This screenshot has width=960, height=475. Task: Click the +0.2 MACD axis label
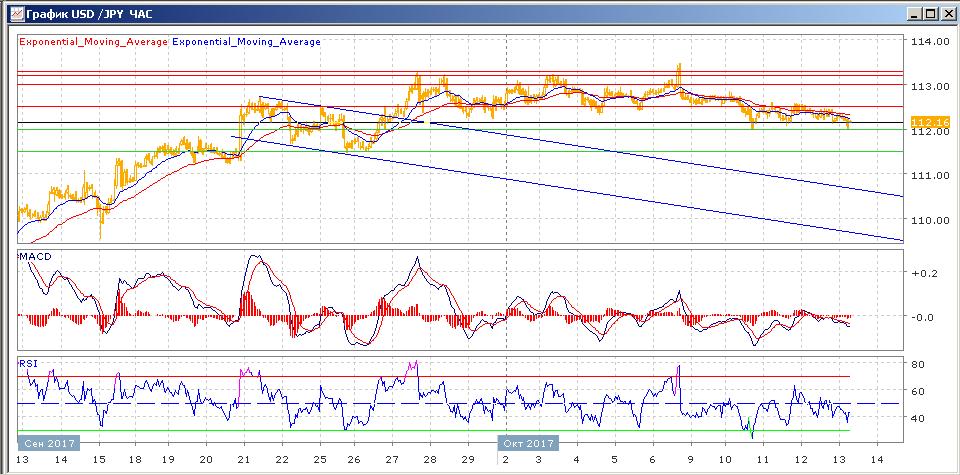924,274
